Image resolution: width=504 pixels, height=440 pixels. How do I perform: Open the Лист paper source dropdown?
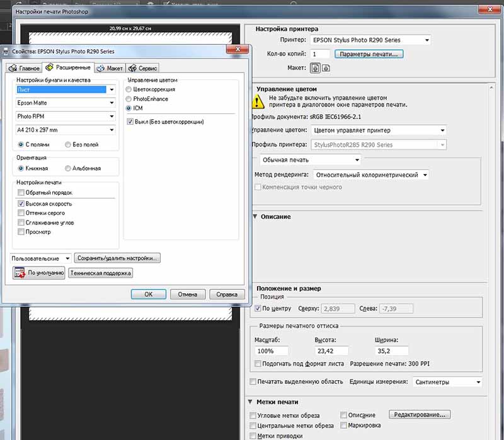coord(66,90)
